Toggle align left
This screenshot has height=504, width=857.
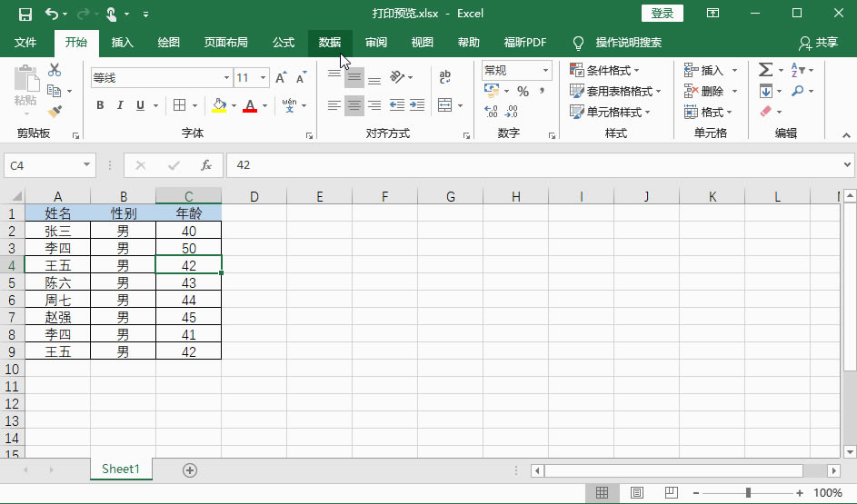[334, 104]
